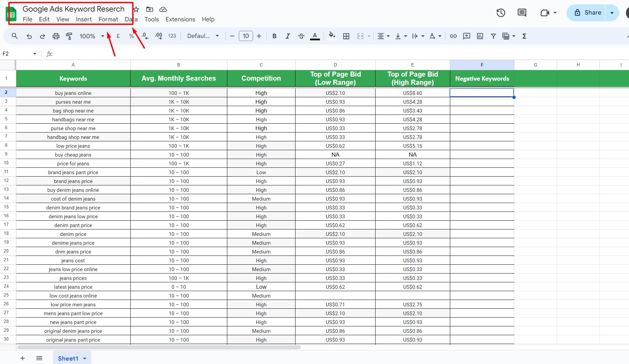629x364 pixels.
Task: Select the 'latest jeans price' cell
Action: [x=73, y=287]
